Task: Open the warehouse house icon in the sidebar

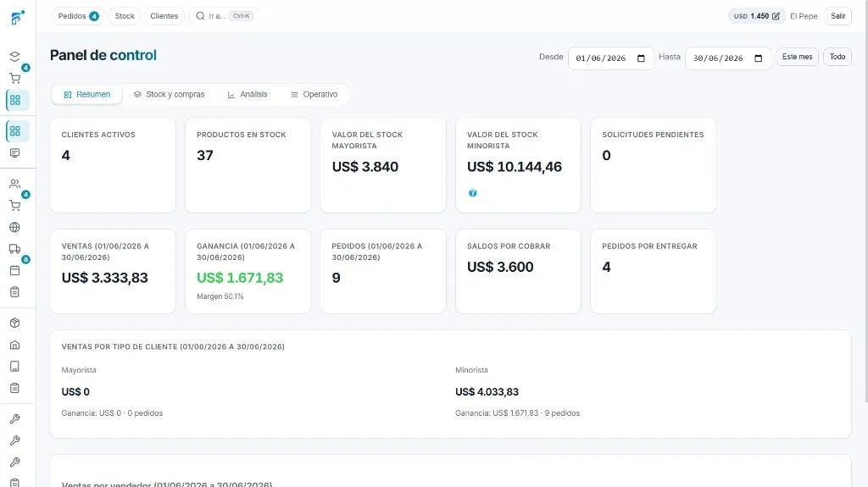Action: tap(15, 345)
